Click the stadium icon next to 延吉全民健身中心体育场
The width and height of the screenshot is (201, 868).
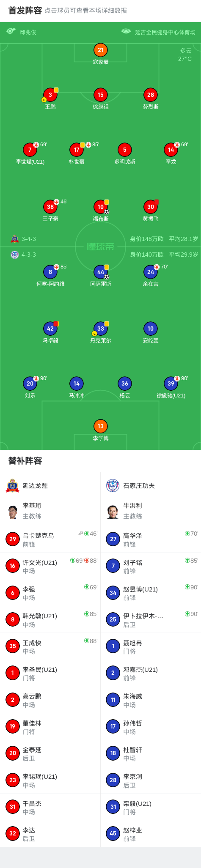[126, 31]
